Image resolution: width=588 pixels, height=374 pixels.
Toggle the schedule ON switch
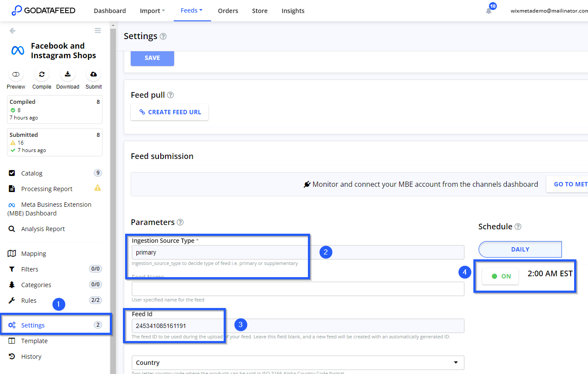[500, 276]
